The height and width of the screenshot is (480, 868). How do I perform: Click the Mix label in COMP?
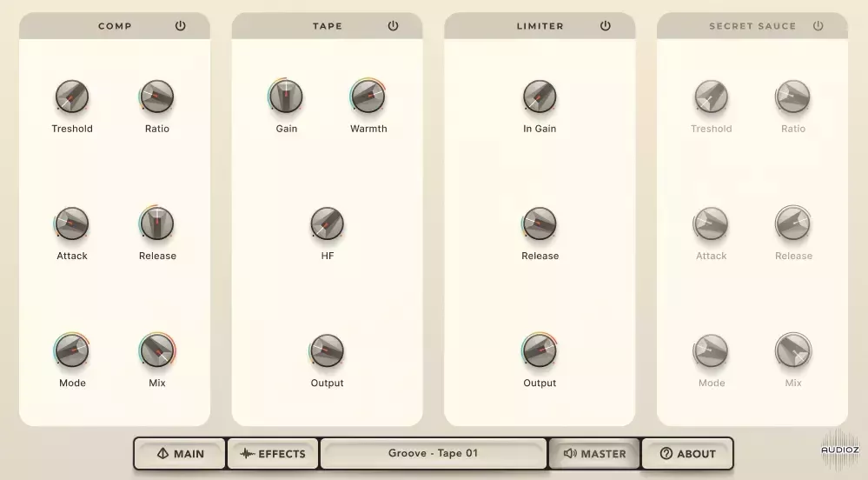[x=157, y=383]
